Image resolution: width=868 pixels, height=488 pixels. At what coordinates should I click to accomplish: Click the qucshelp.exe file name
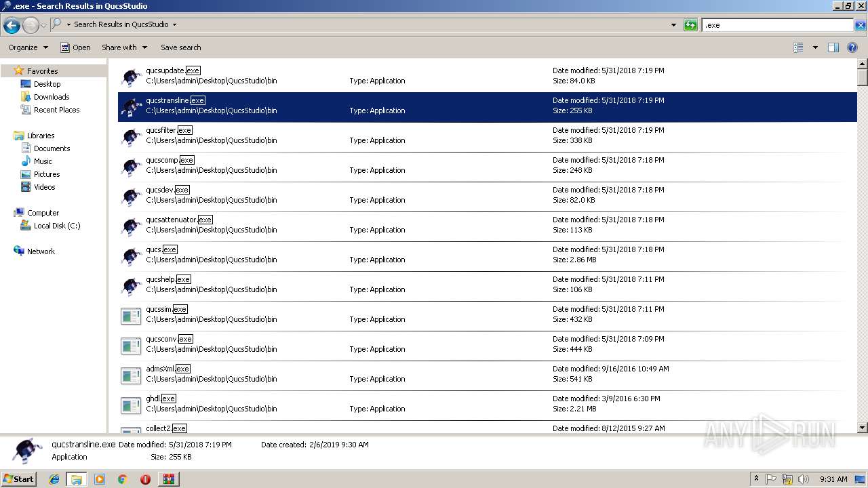click(x=168, y=279)
